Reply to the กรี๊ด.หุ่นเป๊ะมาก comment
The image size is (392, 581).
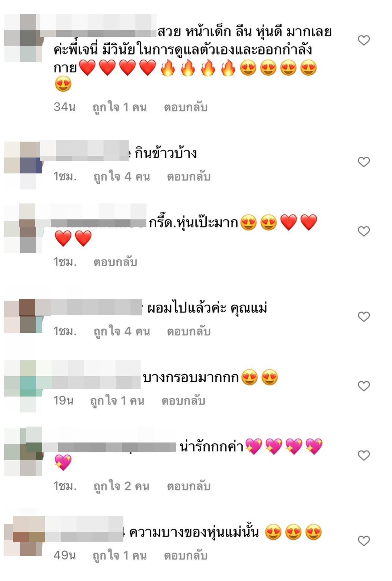coord(115,262)
